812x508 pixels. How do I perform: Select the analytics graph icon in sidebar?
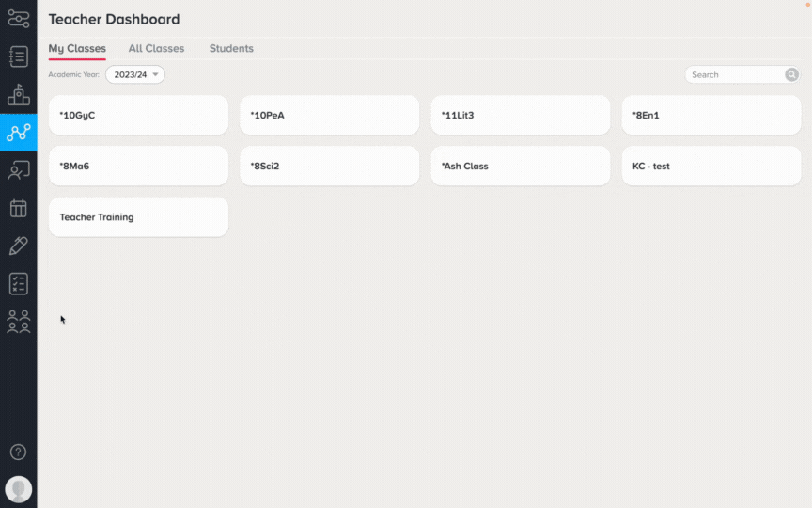tap(19, 133)
